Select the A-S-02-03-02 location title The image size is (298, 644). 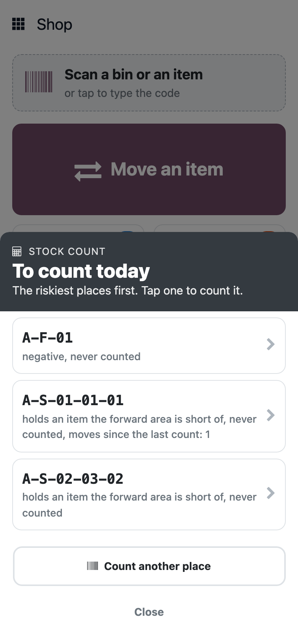coord(73,479)
